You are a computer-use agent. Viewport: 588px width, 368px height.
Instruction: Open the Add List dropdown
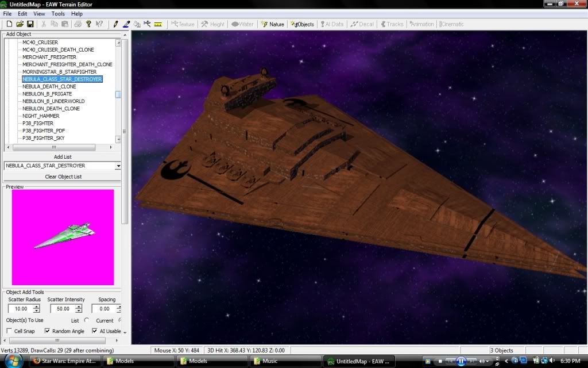118,166
